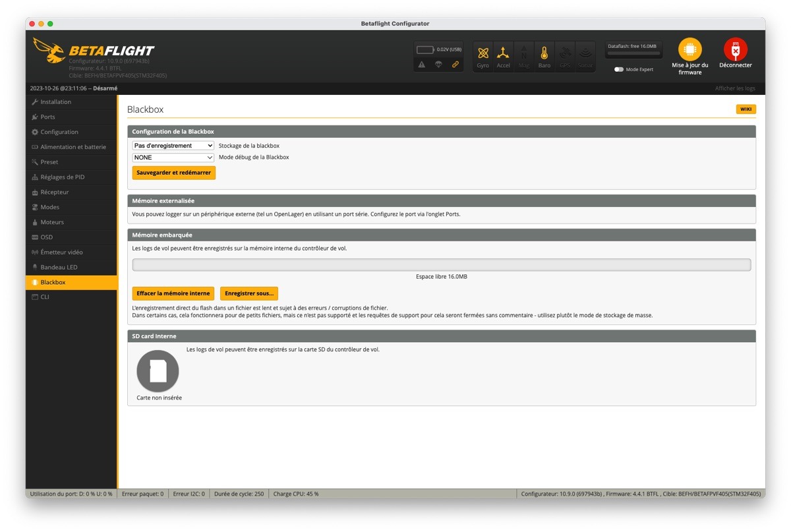Click Sauvegarder et redémarrer button
The image size is (791, 532).
pyautogui.click(x=174, y=173)
